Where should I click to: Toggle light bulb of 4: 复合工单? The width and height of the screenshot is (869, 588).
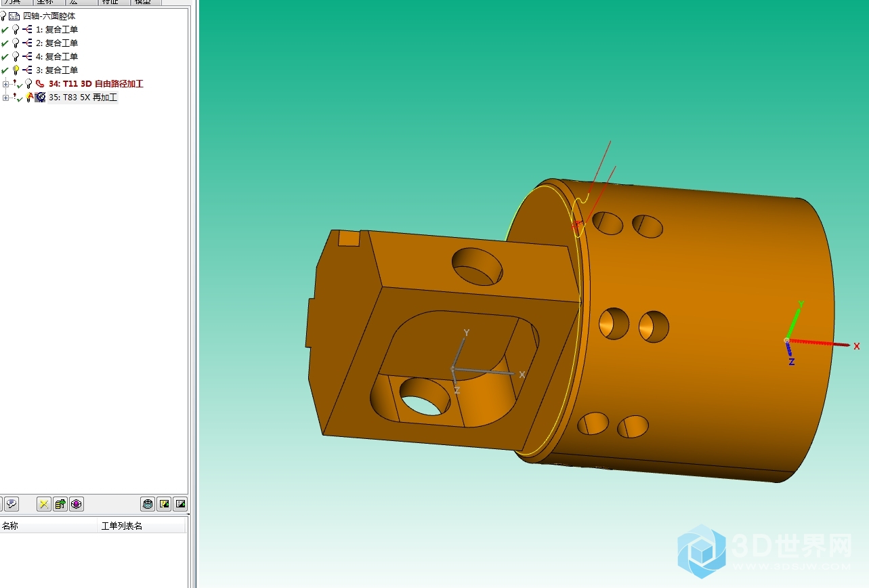pos(16,56)
